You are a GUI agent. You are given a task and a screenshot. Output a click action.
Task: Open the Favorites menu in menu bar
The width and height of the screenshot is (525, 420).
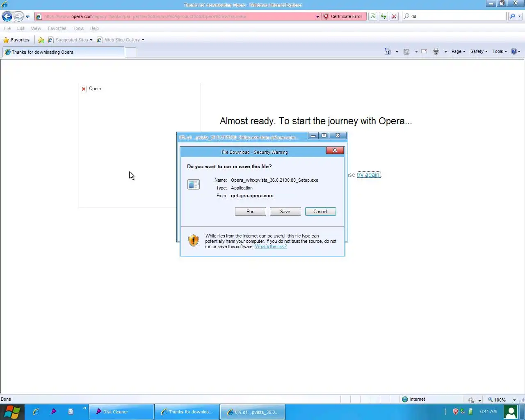pyautogui.click(x=57, y=28)
